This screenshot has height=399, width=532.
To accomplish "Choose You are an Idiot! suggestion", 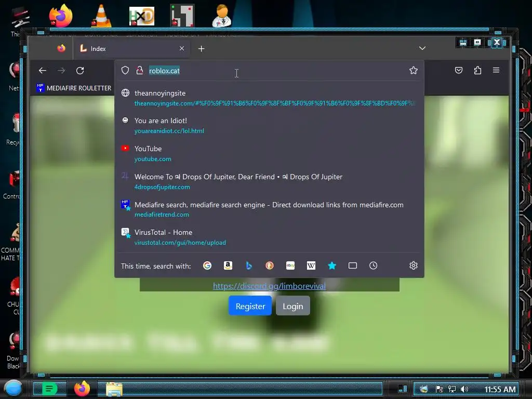I will (270, 126).
